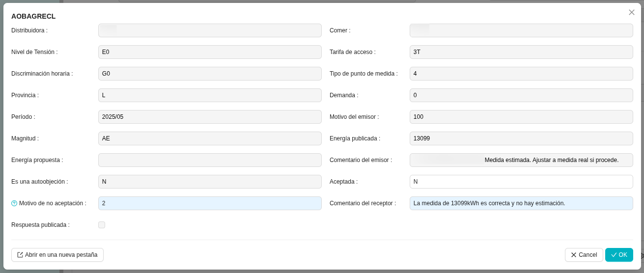Click the help icon beside Motivo de no aceptación
Image resolution: width=644 pixels, height=273 pixels.
pos(14,203)
